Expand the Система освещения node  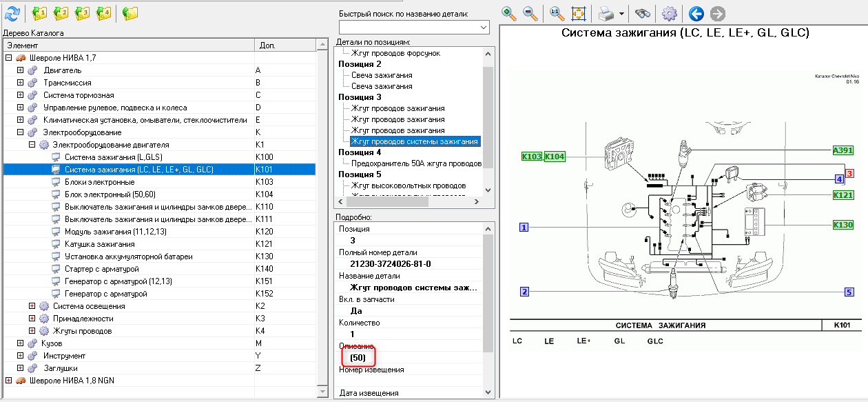pyautogui.click(x=32, y=306)
